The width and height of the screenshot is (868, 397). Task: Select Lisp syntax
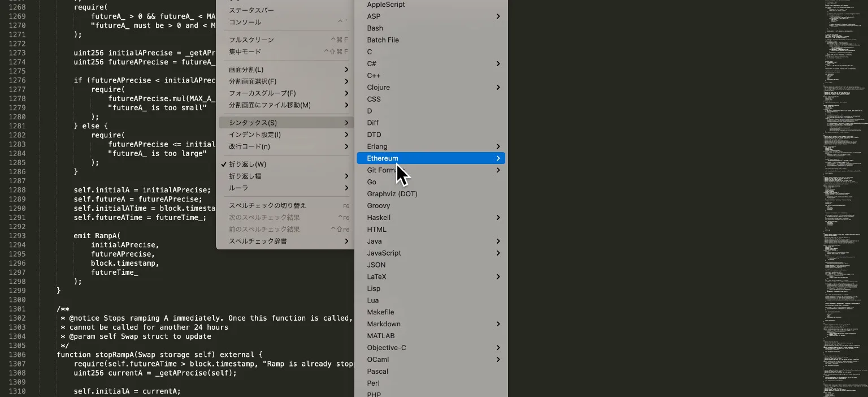click(x=431, y=289)
